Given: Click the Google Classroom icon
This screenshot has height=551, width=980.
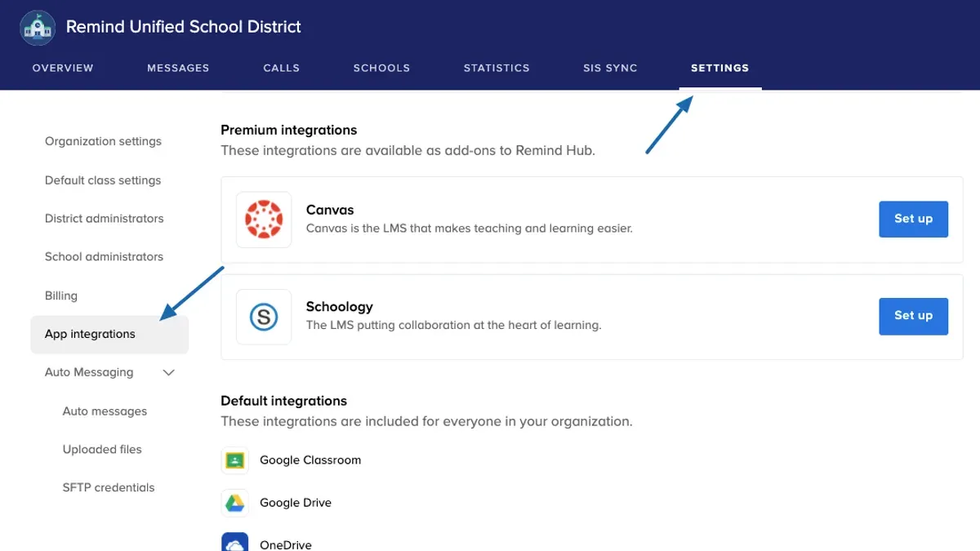Looking at the screenshot, I should [234, 460].
